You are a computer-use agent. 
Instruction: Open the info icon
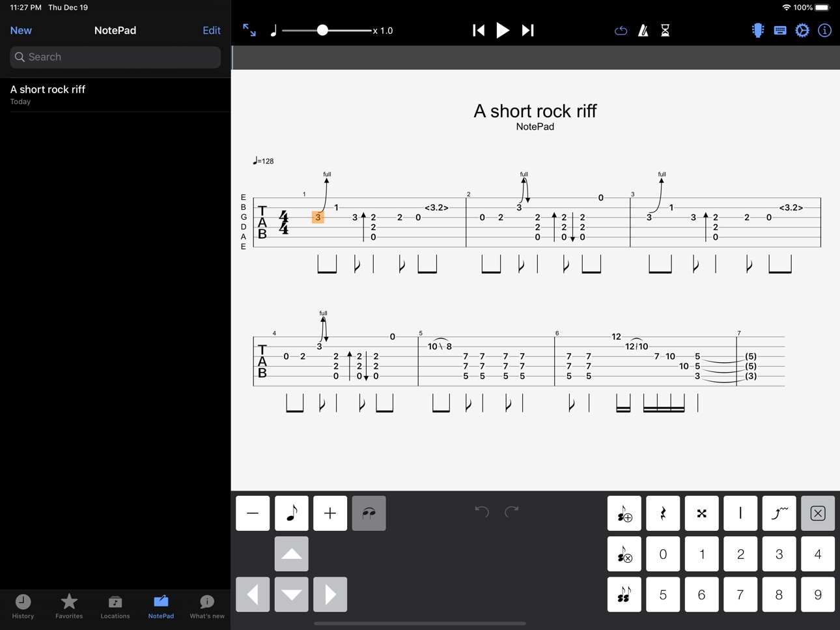pyautogui.click(x=824, y=30)
